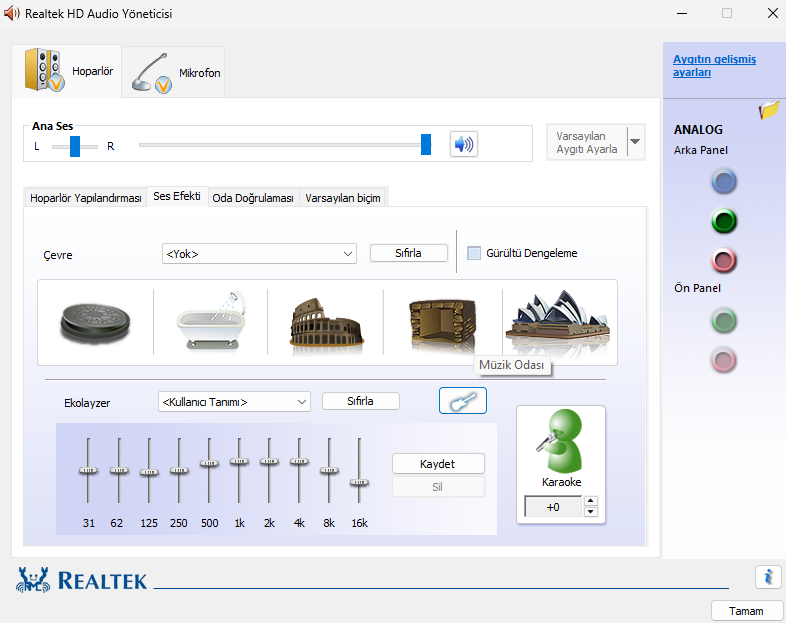
Task: Click the pink front panel audio jack
Action: point(723,360)
